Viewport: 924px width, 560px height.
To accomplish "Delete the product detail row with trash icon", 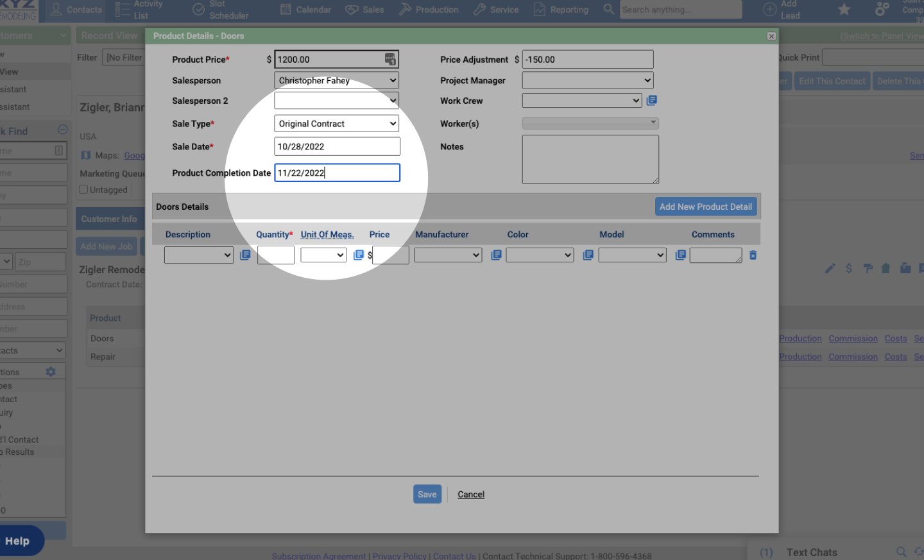I will pos(753,255).
